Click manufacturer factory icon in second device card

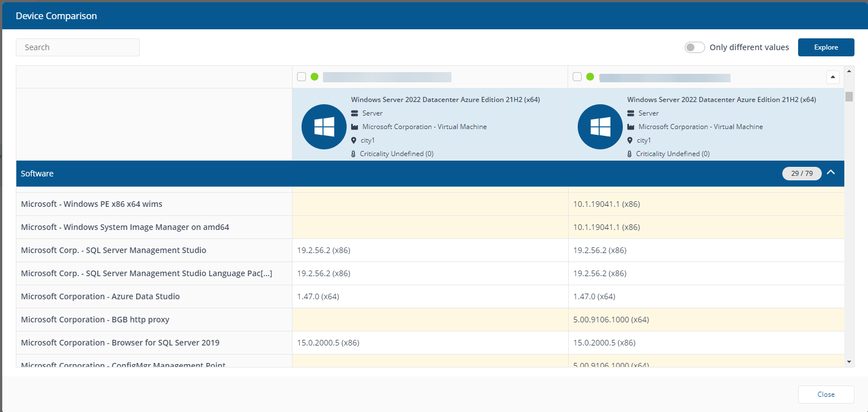(x=631, y=127)
